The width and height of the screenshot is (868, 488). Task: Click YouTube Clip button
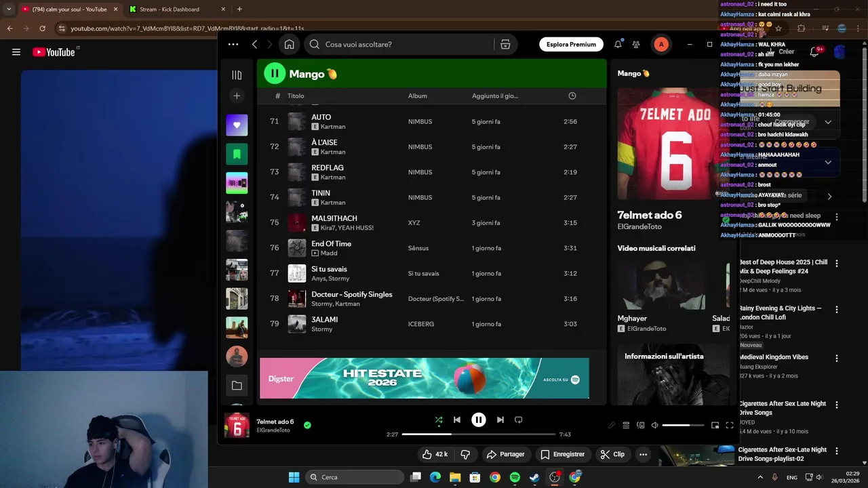click(x=612, y=454)
